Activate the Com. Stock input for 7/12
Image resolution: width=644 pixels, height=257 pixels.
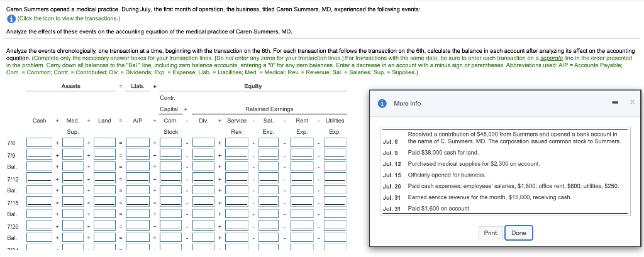point(171,178)
